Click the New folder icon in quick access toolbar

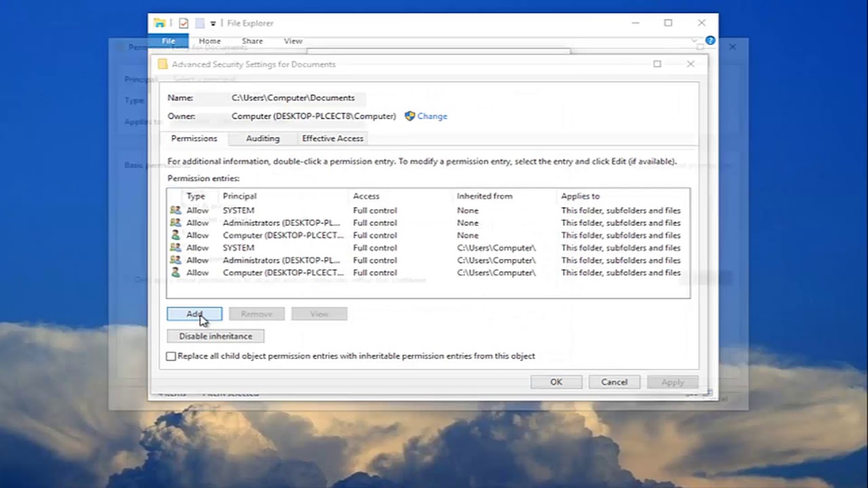point(199,23)
